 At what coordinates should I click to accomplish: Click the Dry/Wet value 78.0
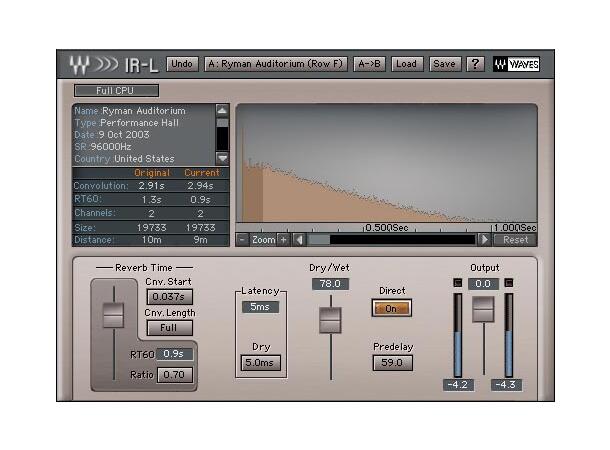point(330,284)
